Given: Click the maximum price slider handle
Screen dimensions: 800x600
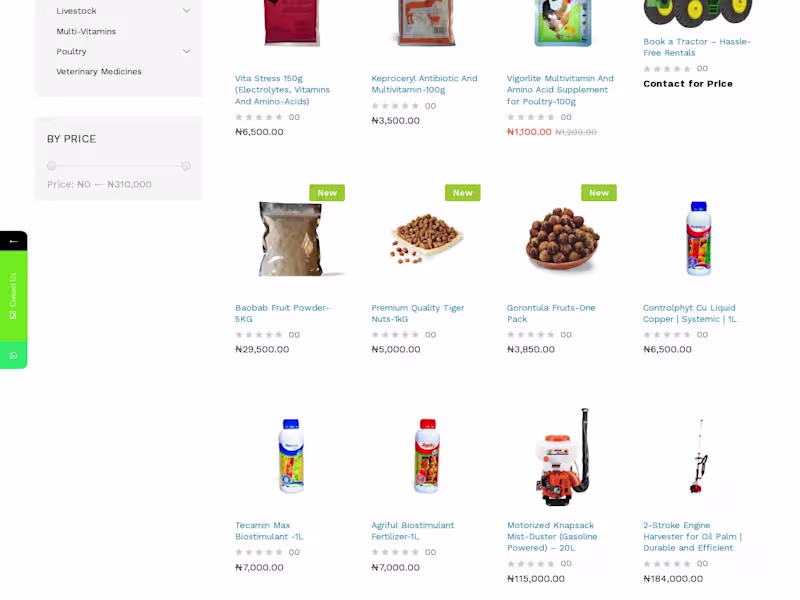Looking at the screenshot, I should [186, 166].
